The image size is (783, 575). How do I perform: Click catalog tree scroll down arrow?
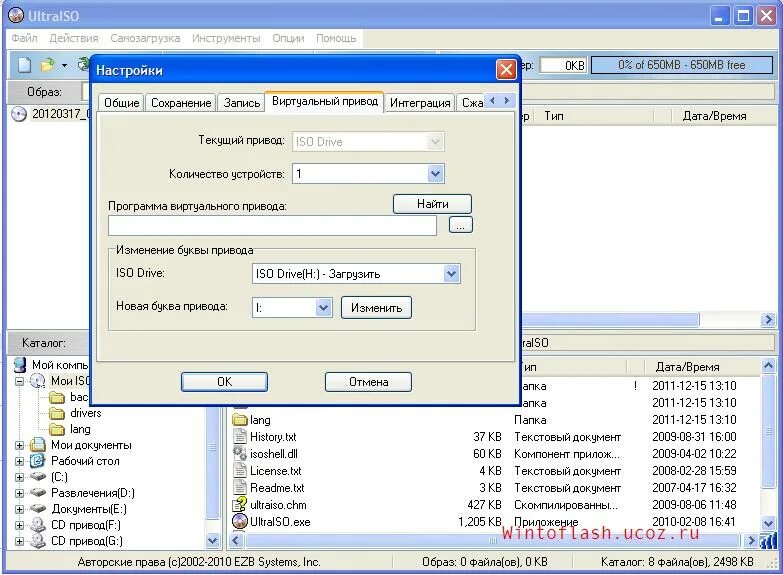click(x=213, y=541)
